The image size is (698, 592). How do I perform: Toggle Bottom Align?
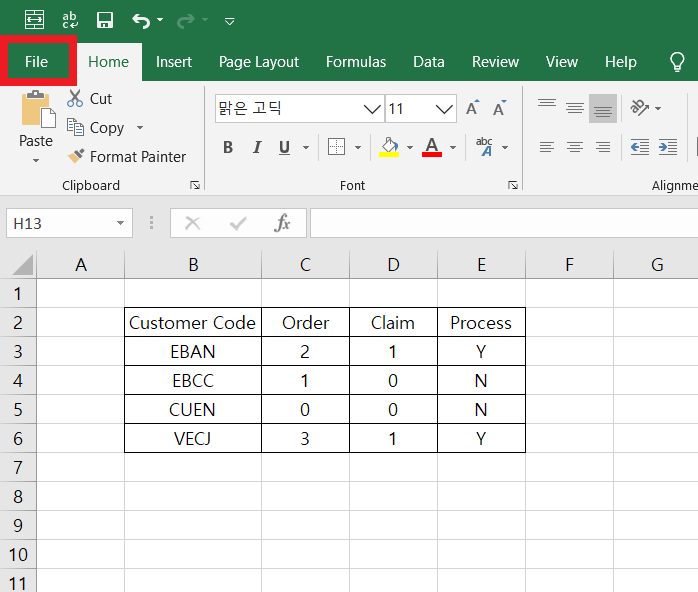pos(603,108)
